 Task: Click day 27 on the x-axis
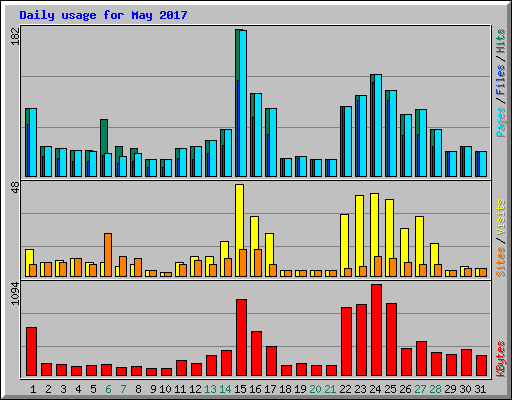tap(420, 389)
